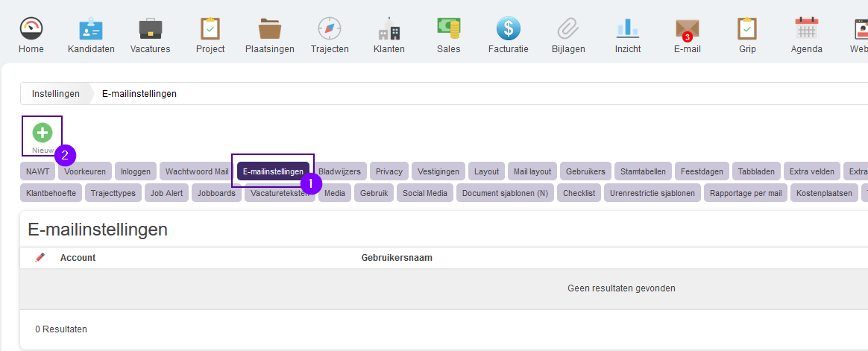The image size is (868, 351).
Task: Switch to the Wachtwoord Mail tab
Action: (197, 171)
